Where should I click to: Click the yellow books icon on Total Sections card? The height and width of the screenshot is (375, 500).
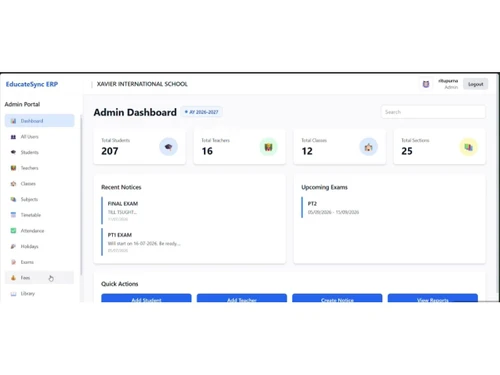(x=468, y=147)
